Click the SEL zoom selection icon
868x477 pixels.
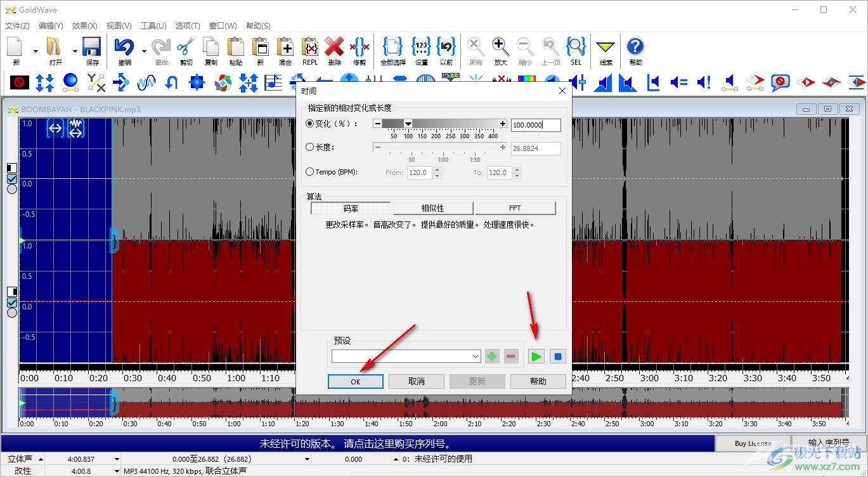tap(576, 47)
